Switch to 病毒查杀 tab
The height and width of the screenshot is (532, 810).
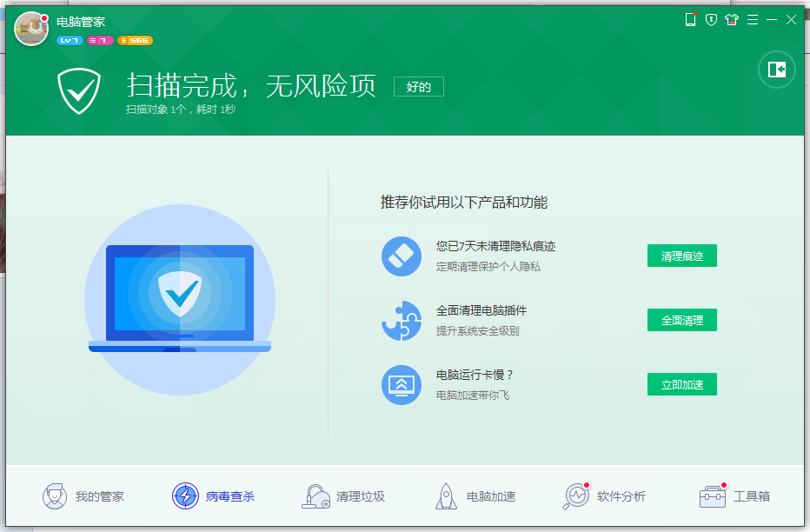213,496
